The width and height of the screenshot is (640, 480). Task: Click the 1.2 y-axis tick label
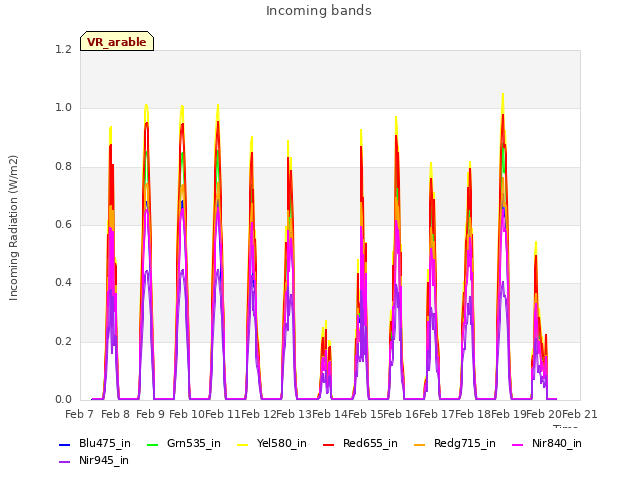[63, 50]
